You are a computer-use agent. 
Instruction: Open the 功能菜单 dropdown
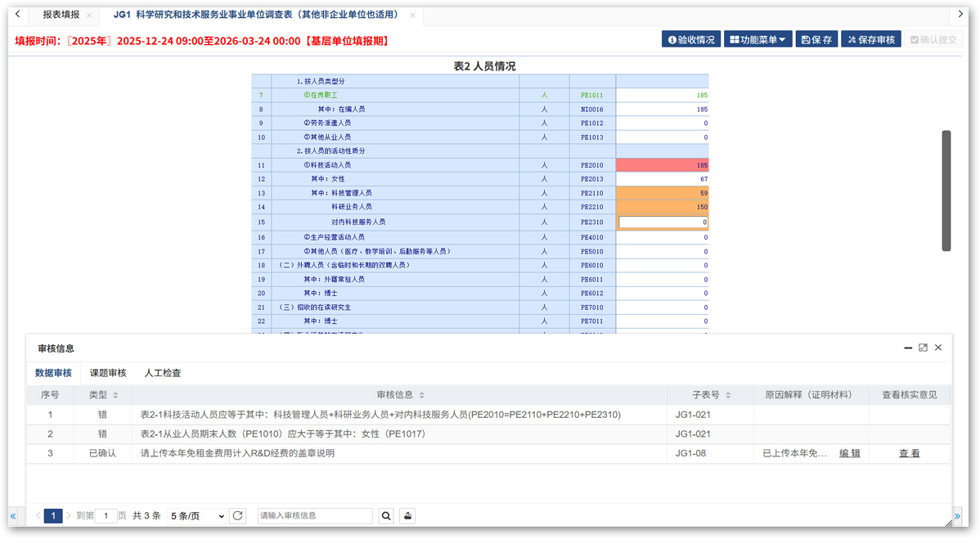[x=757, y=39]
